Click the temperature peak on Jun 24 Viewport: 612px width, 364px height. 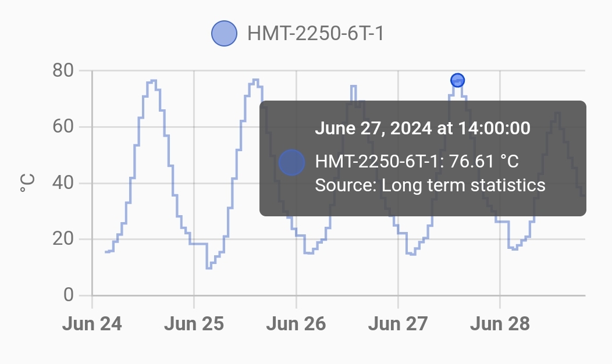154,80
